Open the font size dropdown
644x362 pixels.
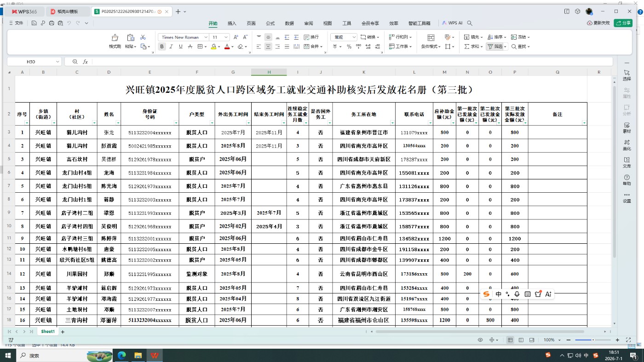click(x=220, y=37)
